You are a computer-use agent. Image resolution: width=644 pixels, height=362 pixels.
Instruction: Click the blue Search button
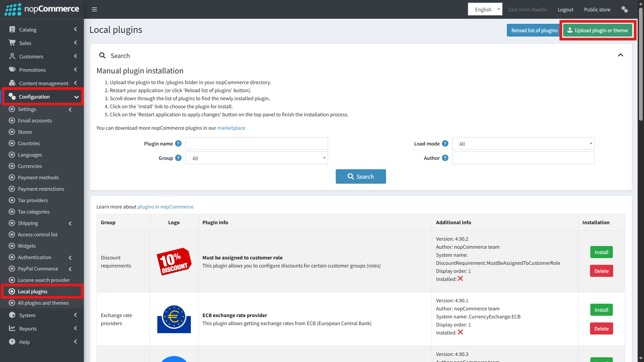click(x=361, y=176)
